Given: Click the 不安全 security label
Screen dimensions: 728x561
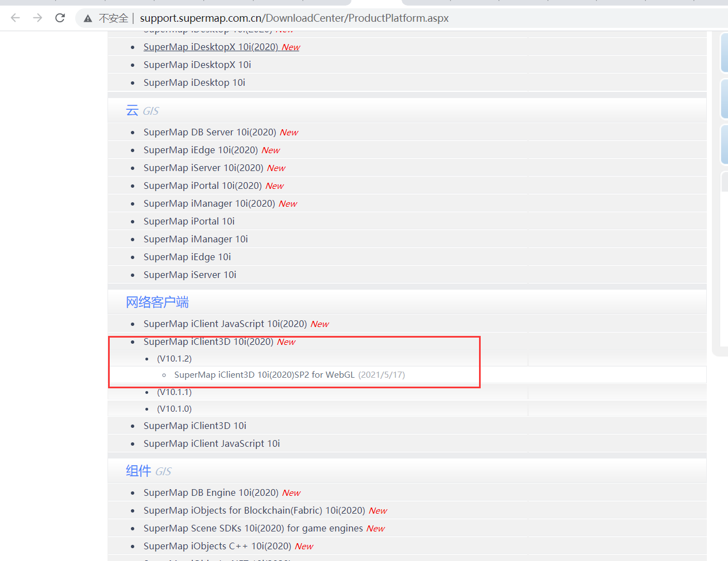Looking at the screenshot, I should 114,18.
